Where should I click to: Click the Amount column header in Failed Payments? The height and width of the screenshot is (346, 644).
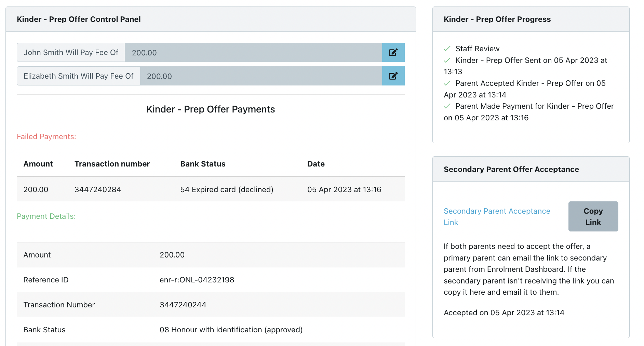coord(38,164)
